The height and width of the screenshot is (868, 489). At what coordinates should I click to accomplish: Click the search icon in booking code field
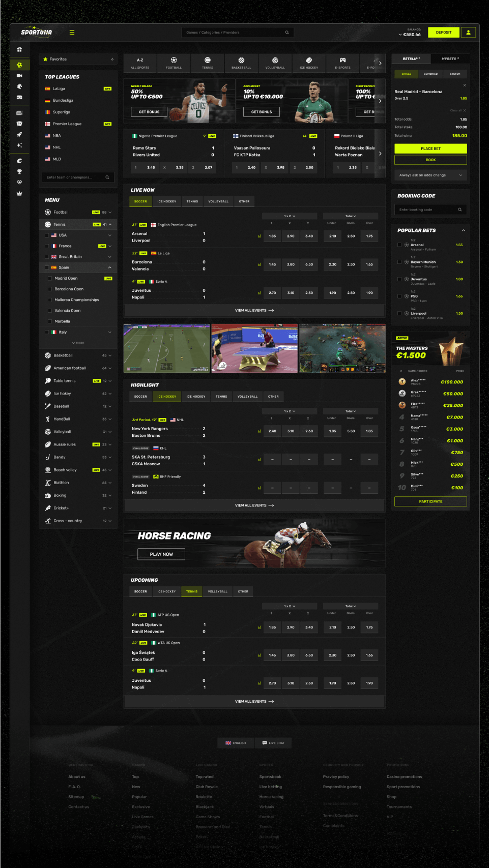460,209
